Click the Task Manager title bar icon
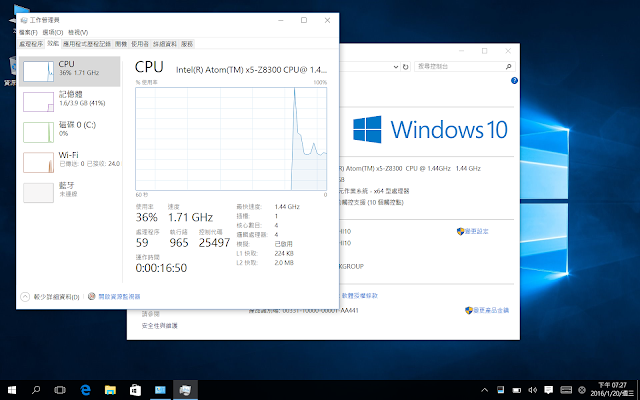 (x=24, y=20)
